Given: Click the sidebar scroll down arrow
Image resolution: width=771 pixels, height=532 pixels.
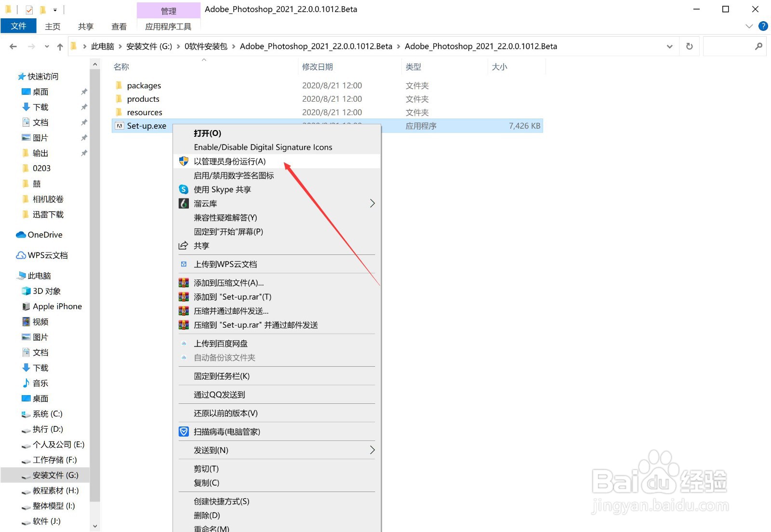Looking at the screenshot, I should (x=95, y=526).
